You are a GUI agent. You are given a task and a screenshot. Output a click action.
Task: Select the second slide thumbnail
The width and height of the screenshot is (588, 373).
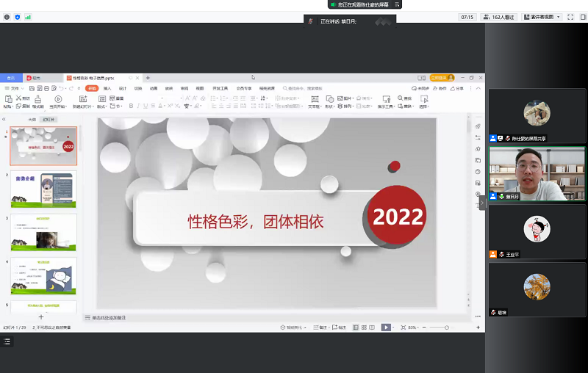pyautogui.click(x=43, y=189)
